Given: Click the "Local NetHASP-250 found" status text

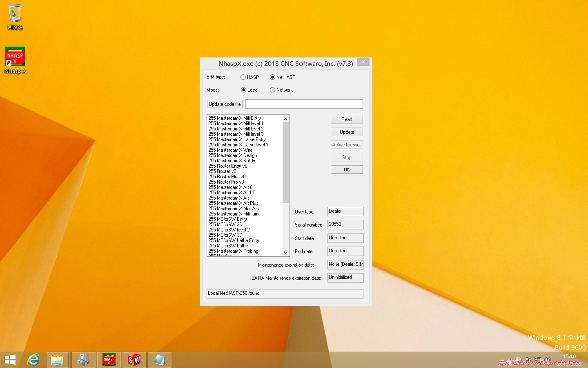Looking at the screenshot, I should coord(234,293).
